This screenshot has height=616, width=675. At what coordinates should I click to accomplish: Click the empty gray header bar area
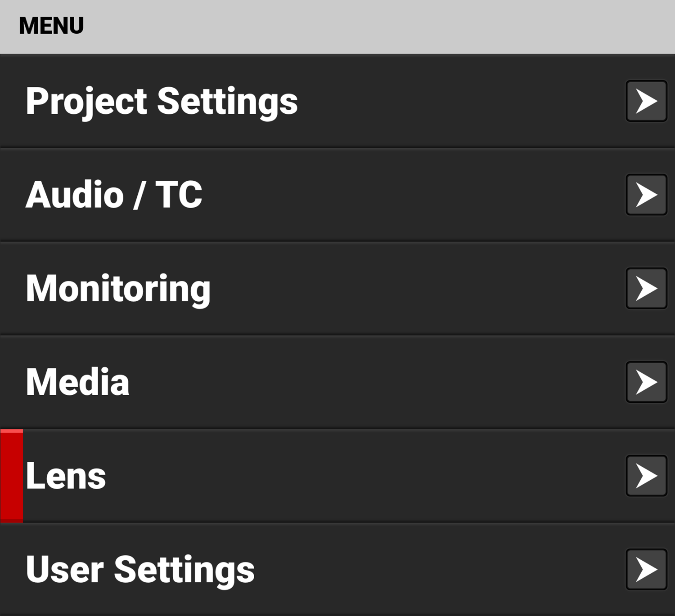[360, 26]
